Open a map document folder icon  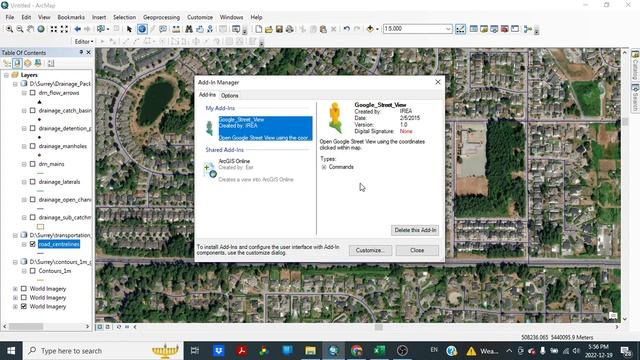pos(269,29)
